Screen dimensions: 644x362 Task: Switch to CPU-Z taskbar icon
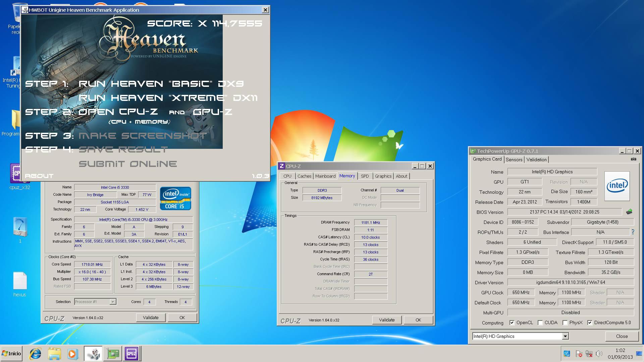click(131, 354)
